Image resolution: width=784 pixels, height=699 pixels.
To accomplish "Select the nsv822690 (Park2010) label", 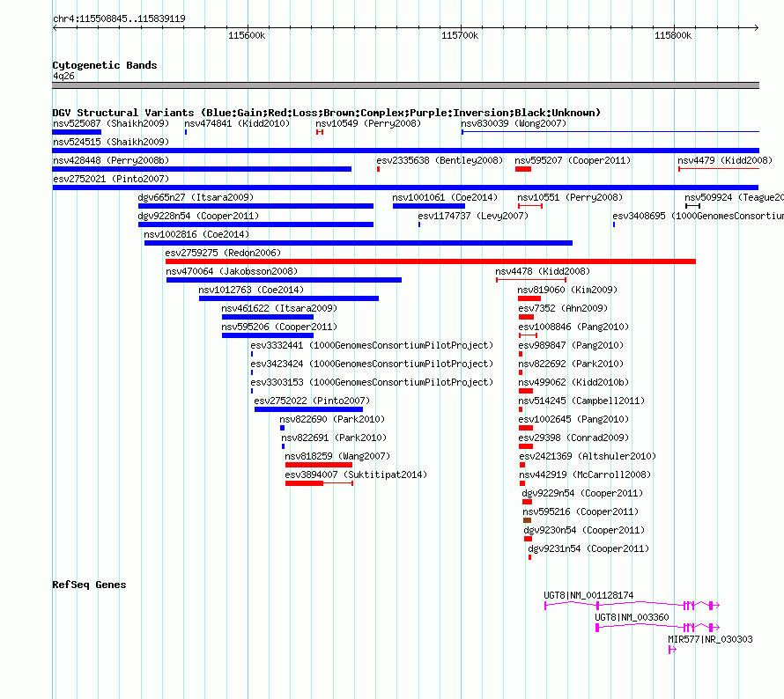I will (x=332, y=419).
